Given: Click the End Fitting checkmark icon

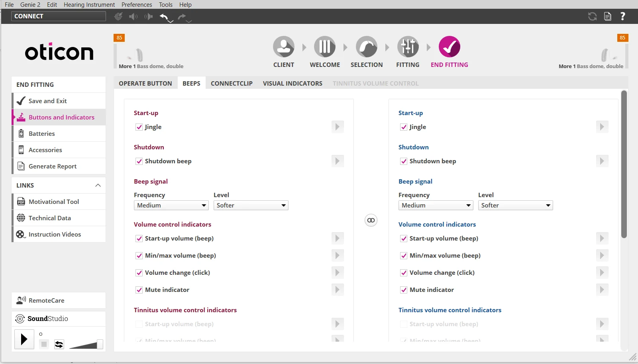Looking at the screenshot, I should (x=450, y=47).
